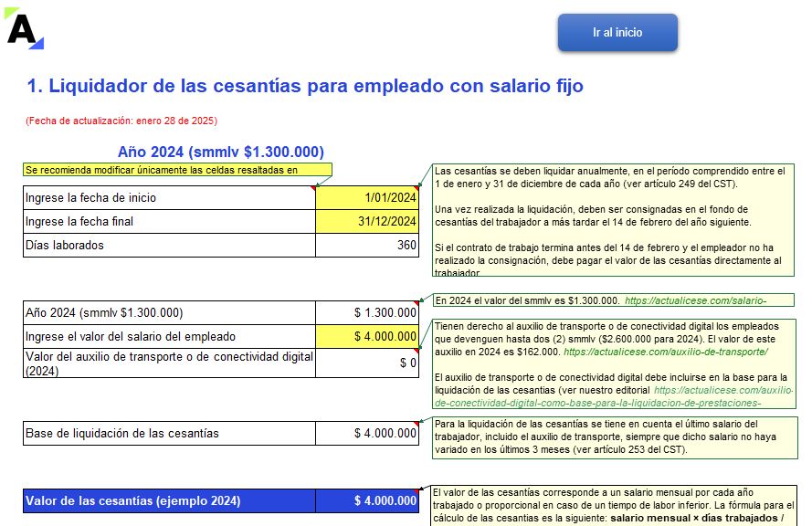
Task: Select the transport aid value cell $ 0
Action: (x=367, y=363)
